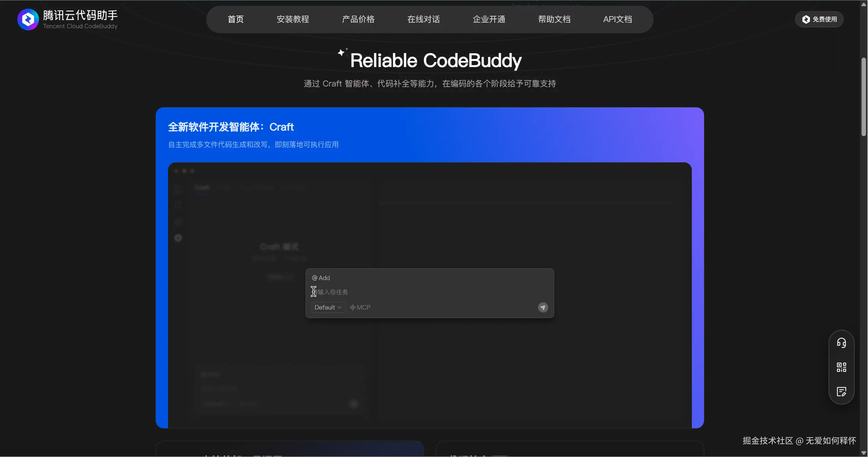
Task: Select 在线对话 in top nav
Action: pos(423,19)
